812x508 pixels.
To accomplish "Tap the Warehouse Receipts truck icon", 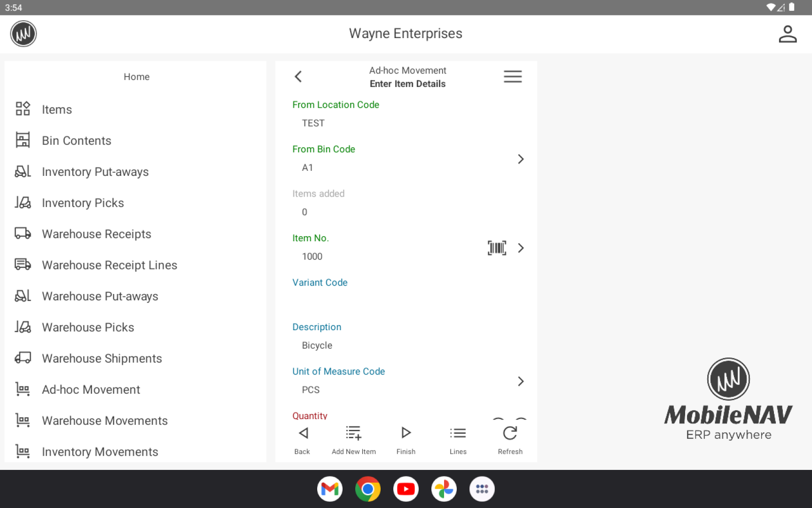I will tap(23, 233).
